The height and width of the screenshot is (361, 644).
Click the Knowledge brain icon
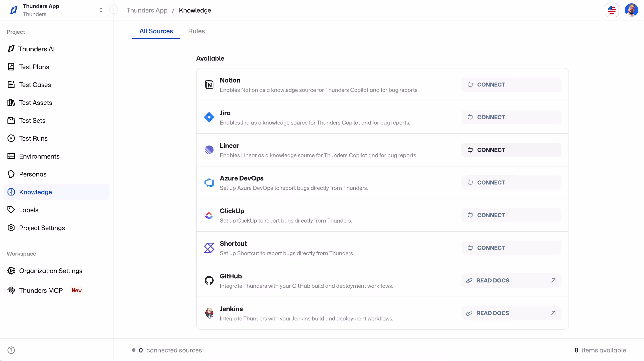(11, 192)
